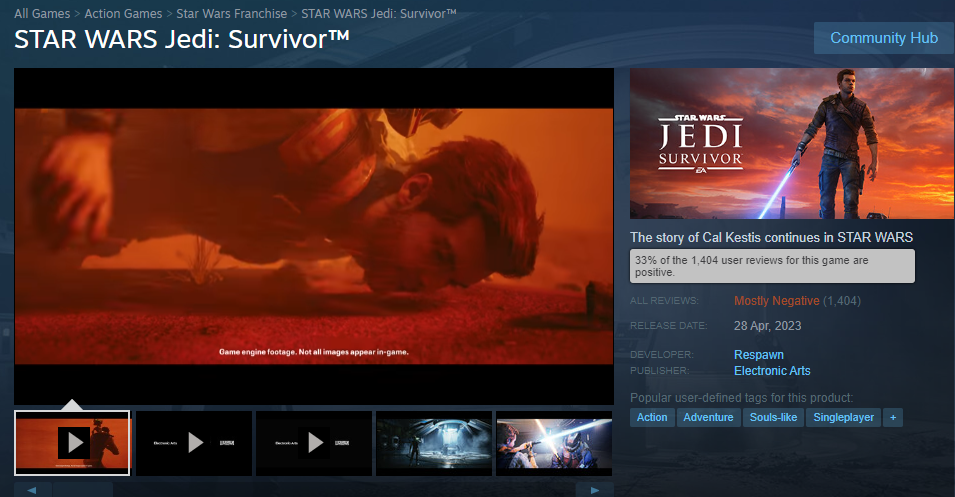Open Star Wars Franchise breadcrumb link

[x=231, y=13]
